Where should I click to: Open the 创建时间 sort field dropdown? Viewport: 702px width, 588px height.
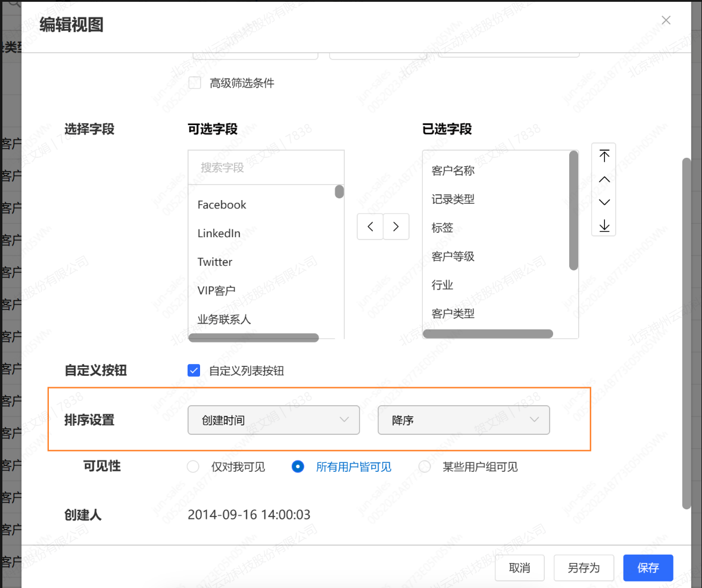point(273,420)
